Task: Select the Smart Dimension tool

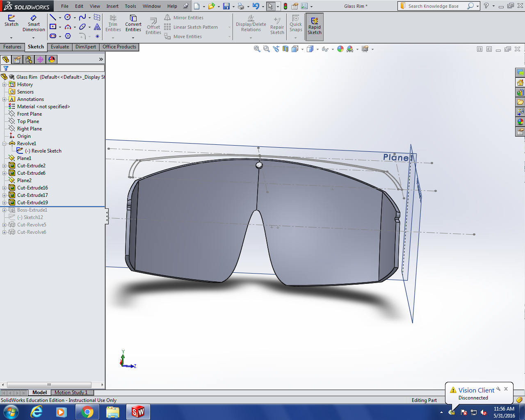Action: pyautogui.click(x=34, y=23)
